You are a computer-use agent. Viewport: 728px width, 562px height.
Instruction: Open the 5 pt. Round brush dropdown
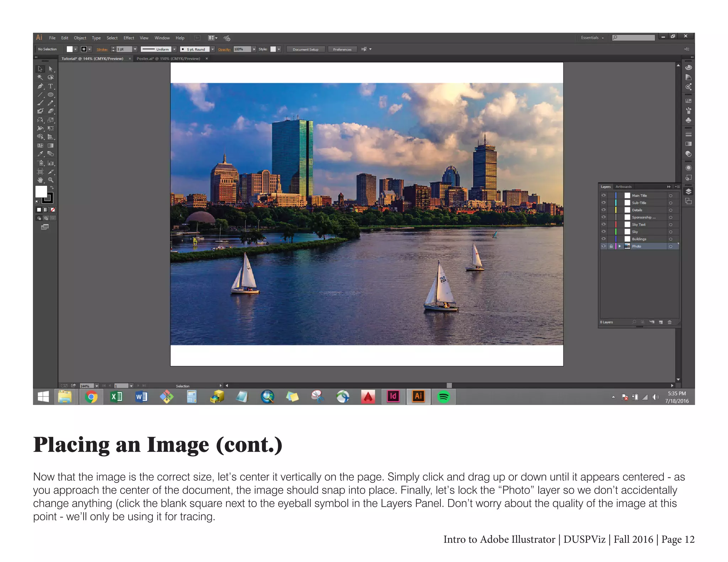tap(213, 49)
